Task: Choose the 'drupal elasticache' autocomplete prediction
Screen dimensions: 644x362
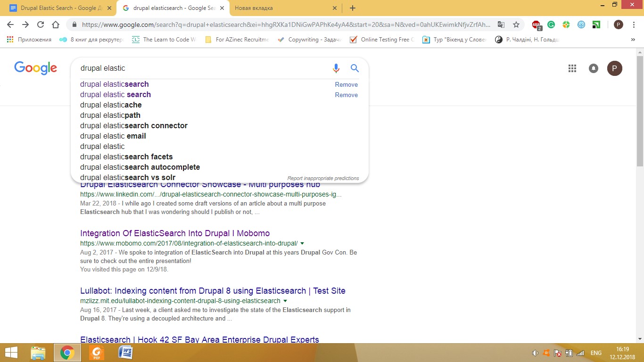Action: pyautogui.click(x=111, y=105)
